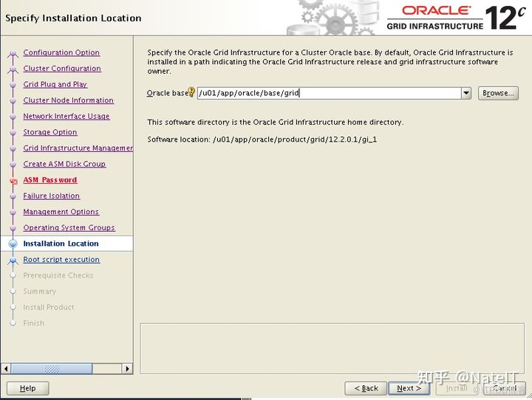Go to Configuration Option step

click(61, 52)
